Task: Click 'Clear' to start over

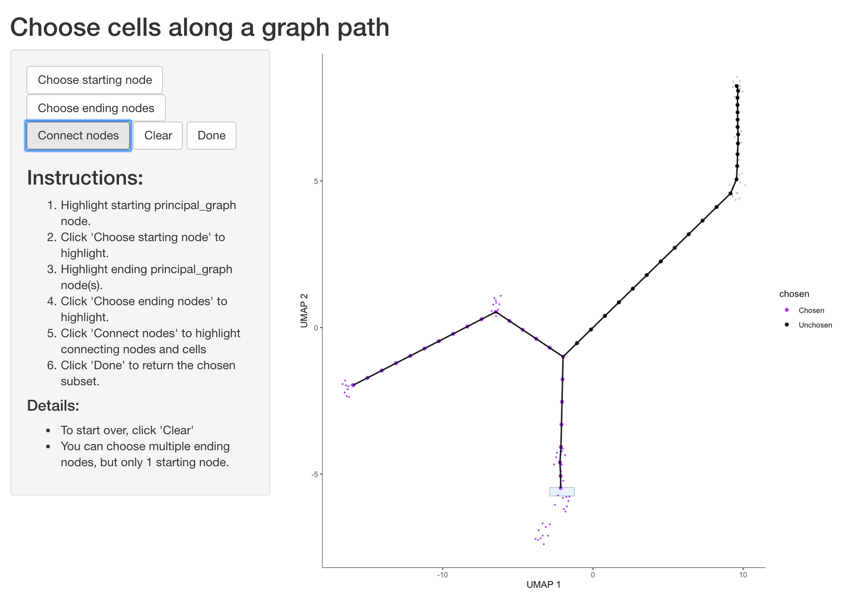Action: (x=158, y=136)
